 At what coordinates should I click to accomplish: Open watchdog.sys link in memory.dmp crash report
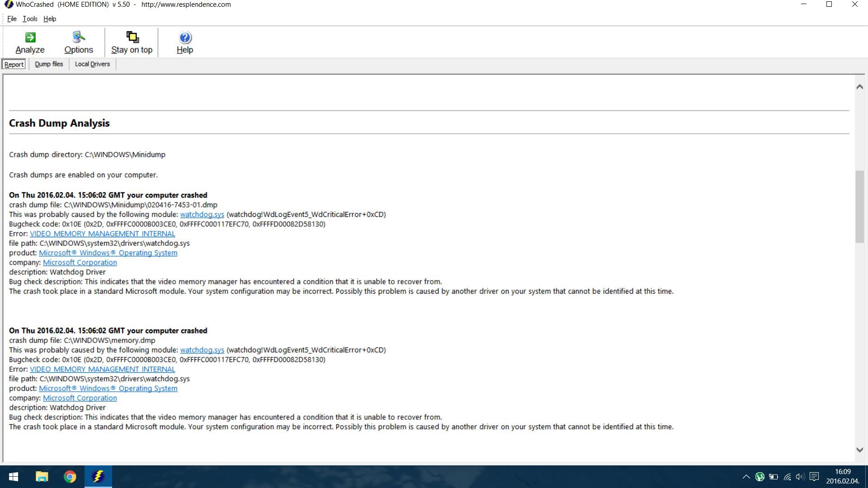(202, 350)
